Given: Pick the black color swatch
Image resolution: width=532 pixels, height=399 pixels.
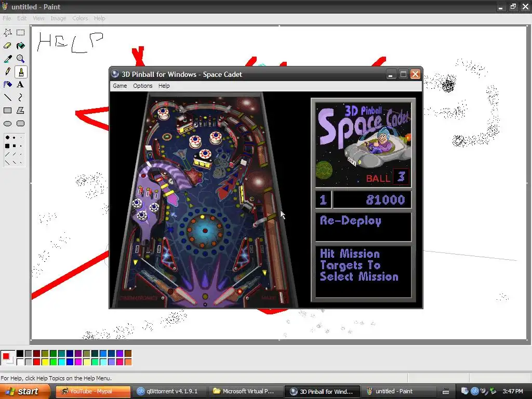Looking at the screenshot, I should point(20,354).
